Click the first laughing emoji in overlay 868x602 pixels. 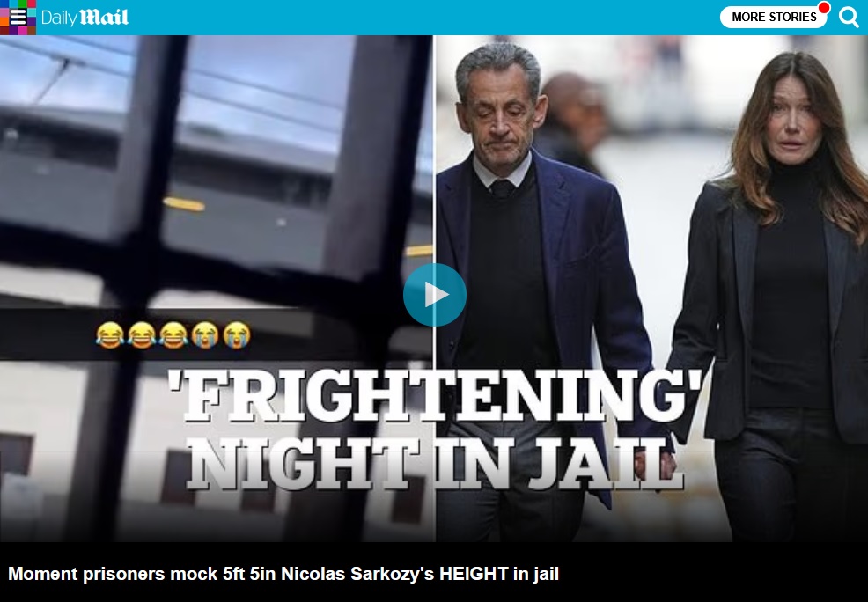point(110,335)
